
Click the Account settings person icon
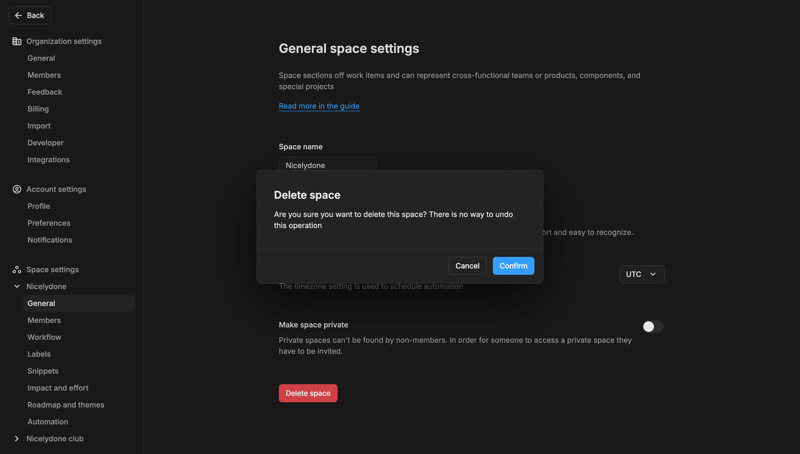coord(17,189)
